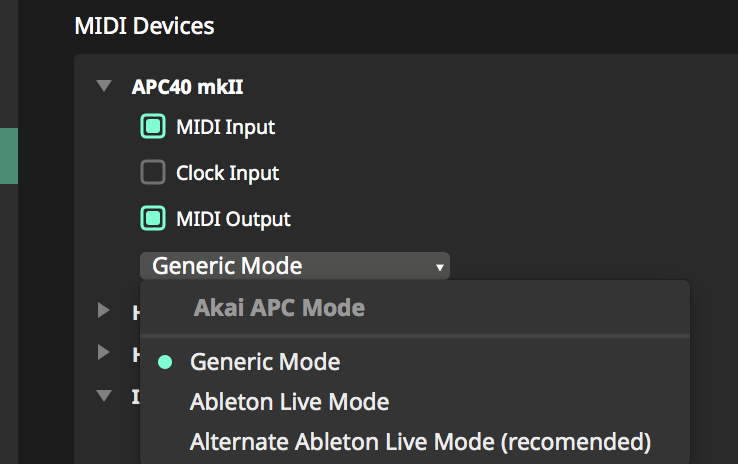Choose Generic Mode from the popup menu

[x=265, y=362]
